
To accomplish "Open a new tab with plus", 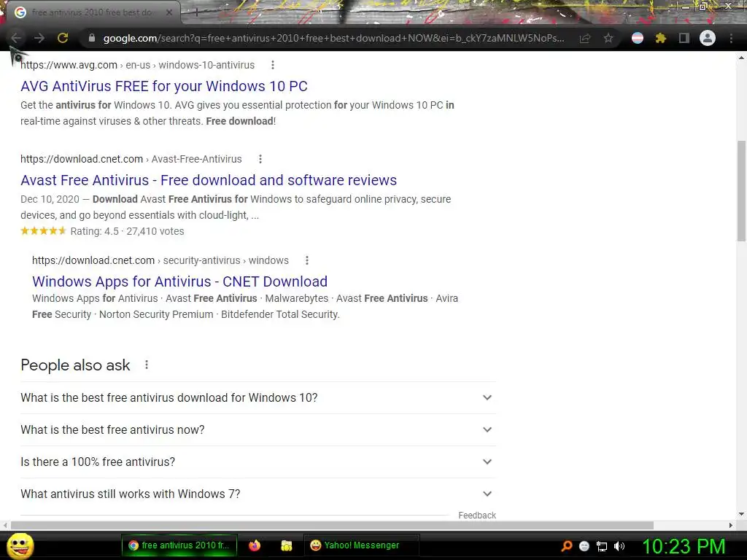I will coord(196,13).
